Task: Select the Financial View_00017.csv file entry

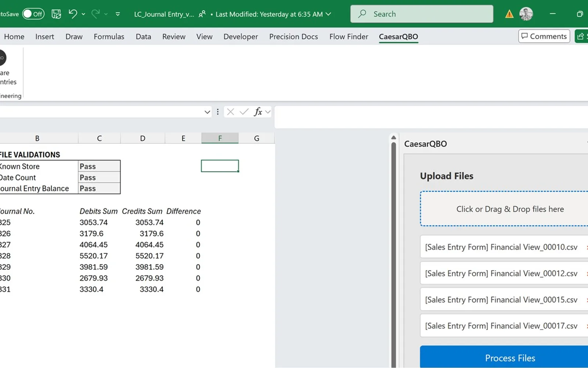Action: tap(504, 326)
